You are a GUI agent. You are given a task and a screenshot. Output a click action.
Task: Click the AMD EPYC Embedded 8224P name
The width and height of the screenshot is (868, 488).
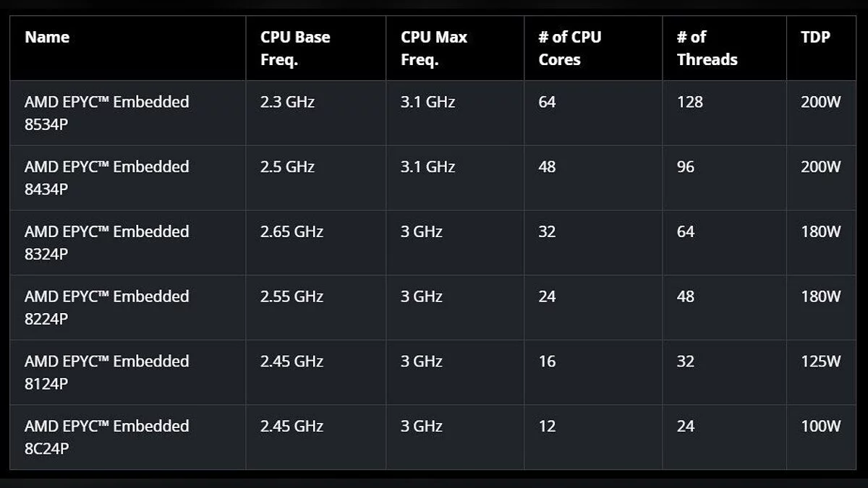tap(106, 307)
